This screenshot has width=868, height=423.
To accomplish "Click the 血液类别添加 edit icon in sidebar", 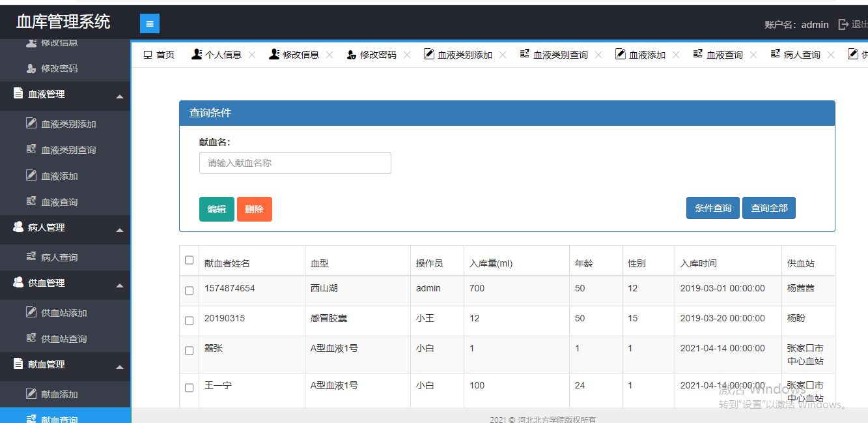I will (x=31, y=123).
